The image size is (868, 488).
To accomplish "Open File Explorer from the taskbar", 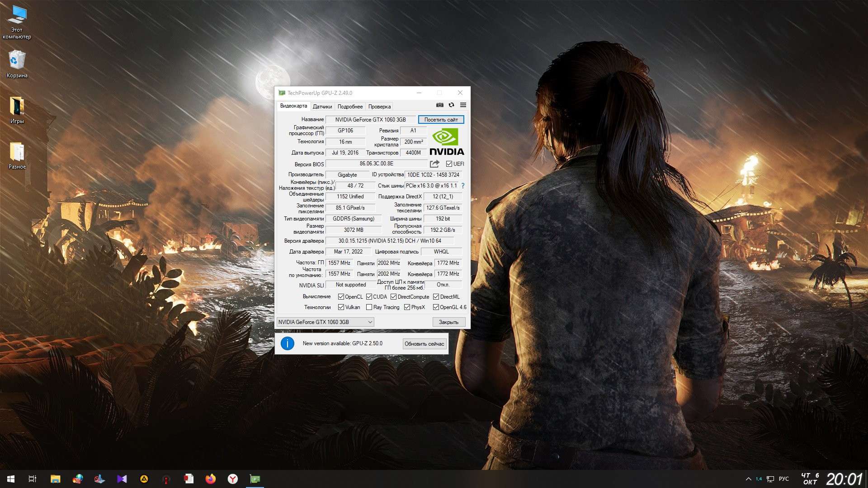I will pyautogui.click(x=55, y=479).
